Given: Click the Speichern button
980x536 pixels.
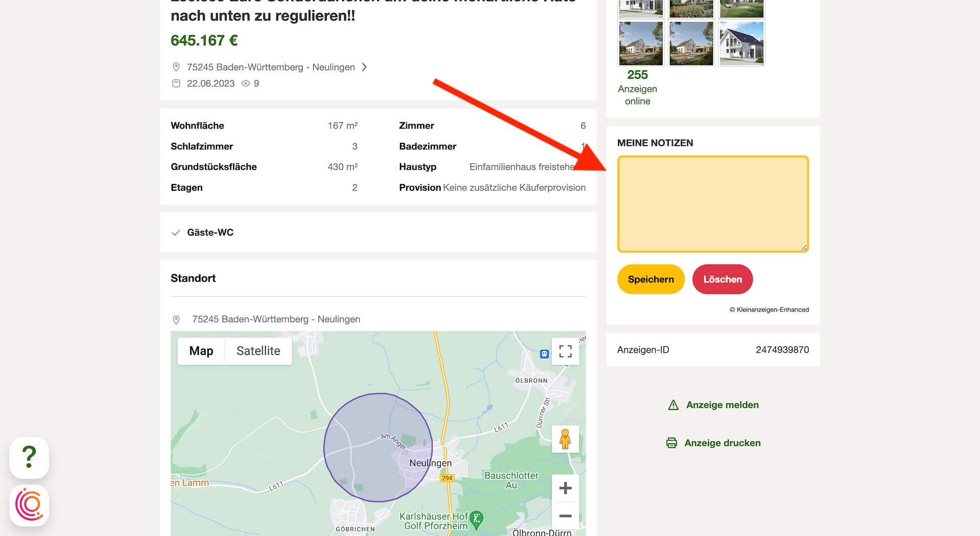Looking at the screenshot, I should pyautogui.click(x=650, y=279).
